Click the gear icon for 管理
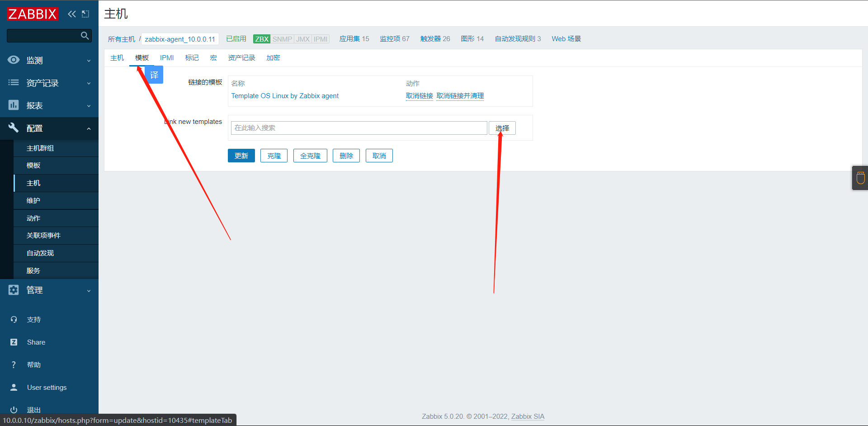This screenshot has width=868, height=426. tap(14, 290)
